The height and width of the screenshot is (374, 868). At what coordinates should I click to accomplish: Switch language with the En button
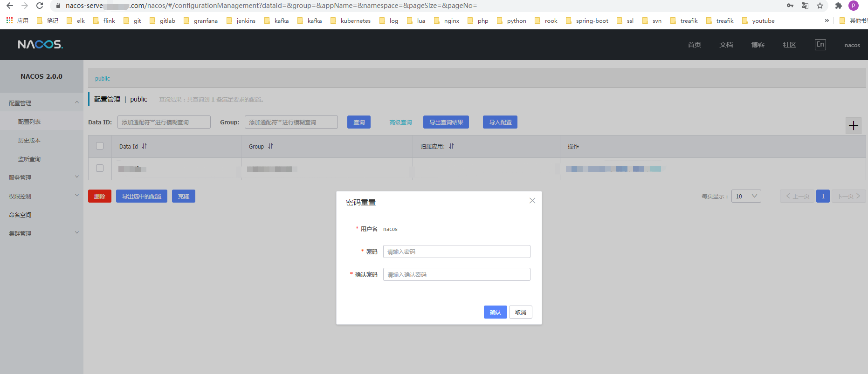tap(820, 45)
